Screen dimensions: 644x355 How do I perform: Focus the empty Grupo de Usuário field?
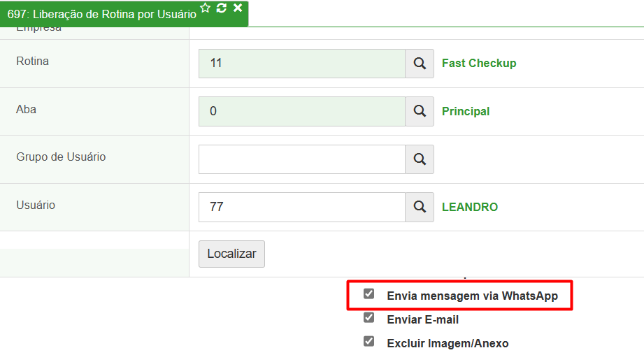pyautogui.click(x=302, y=159)
